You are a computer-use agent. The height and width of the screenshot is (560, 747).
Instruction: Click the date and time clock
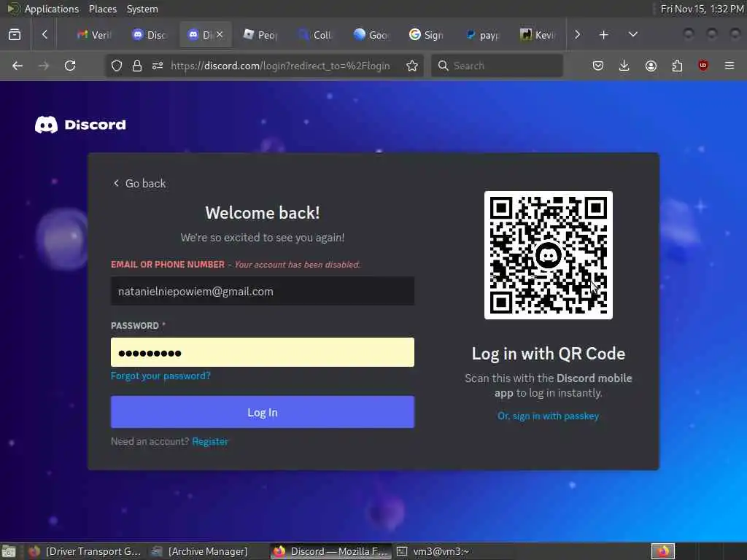point(702,9)
